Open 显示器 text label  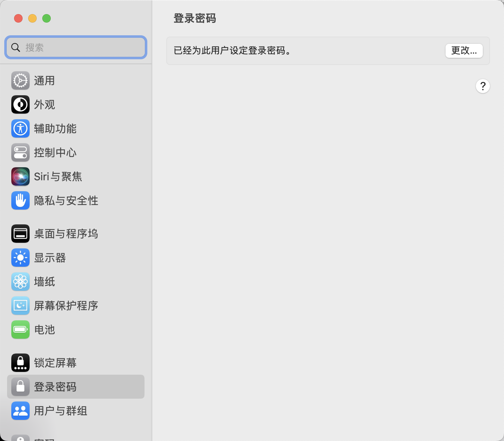50,258
